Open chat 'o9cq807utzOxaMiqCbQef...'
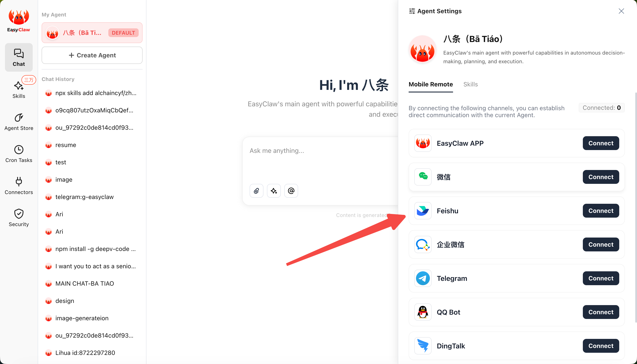 [x=92, y=110]
